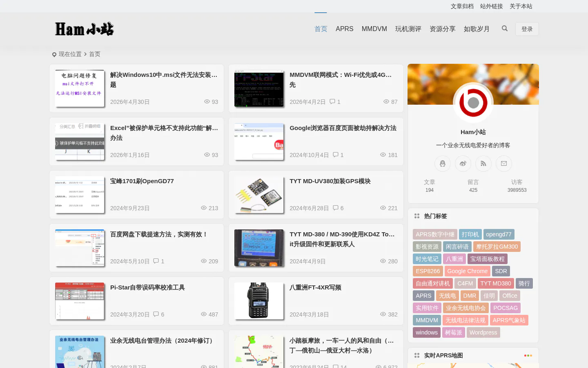Click the MD-380 radio screen thumbnail
Viewport: 588px width, 368px height.
click(x=259, y=248)
